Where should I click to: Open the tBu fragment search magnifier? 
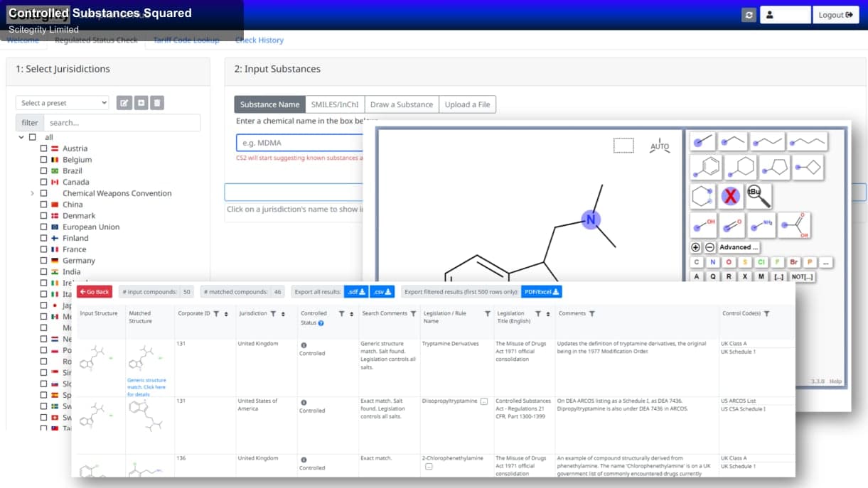(x=758, y=196)
